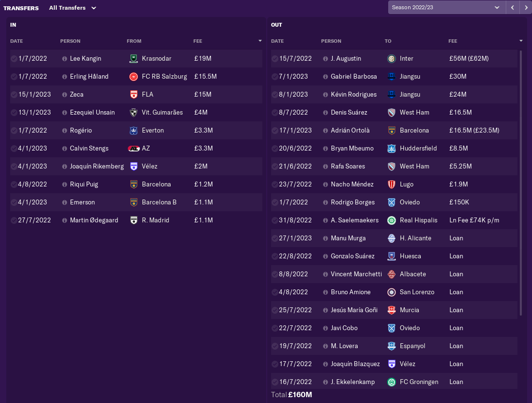Toggle the check mark on Lee Kangin row
Screen dimensions: 532x403
(x=14, y=59)
